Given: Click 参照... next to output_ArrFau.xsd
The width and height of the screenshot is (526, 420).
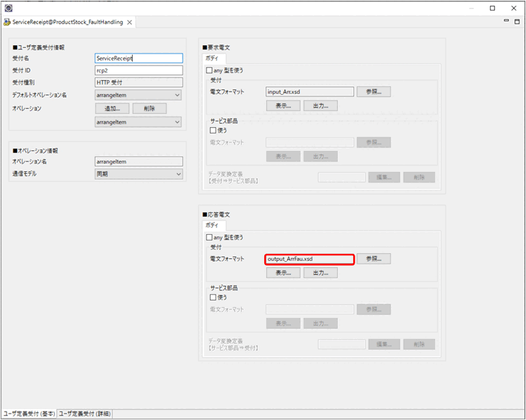Looking at the screenshot, I should (x=374, y=258).
